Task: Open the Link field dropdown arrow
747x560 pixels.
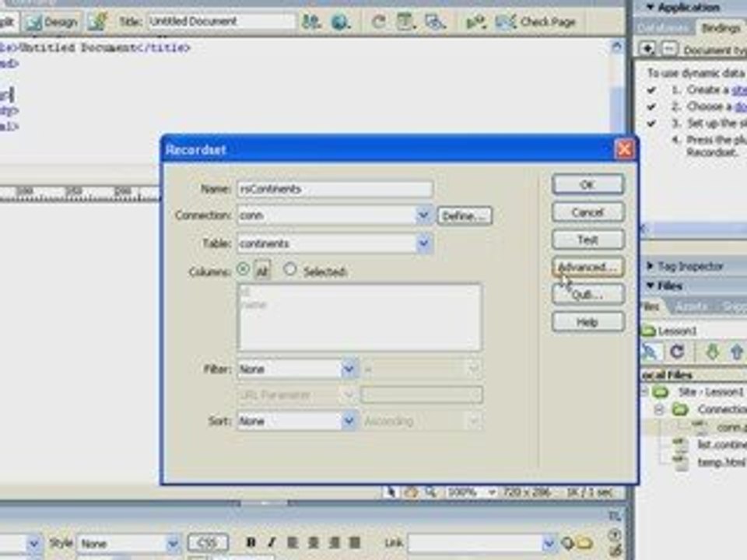Action: point(549,543)
